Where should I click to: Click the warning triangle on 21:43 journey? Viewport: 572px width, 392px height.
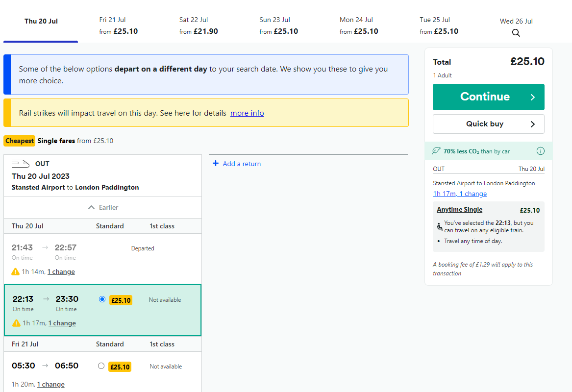point(16,271)
